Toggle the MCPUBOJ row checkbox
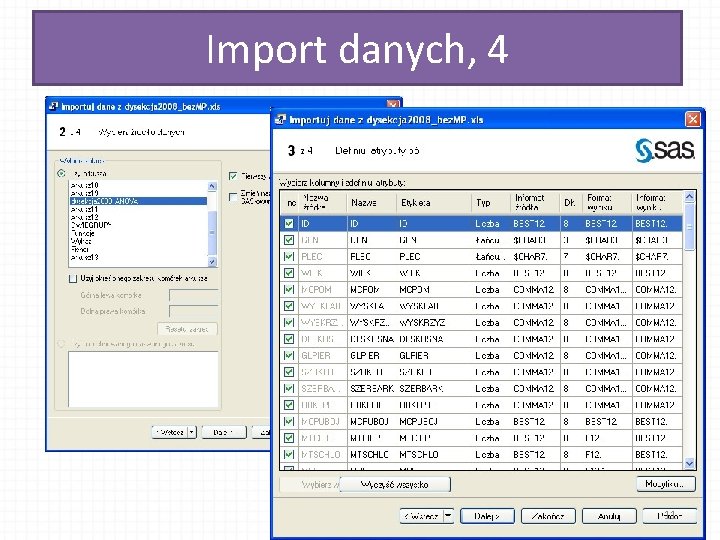Screen dimensions: 720x540 (289, 422)
